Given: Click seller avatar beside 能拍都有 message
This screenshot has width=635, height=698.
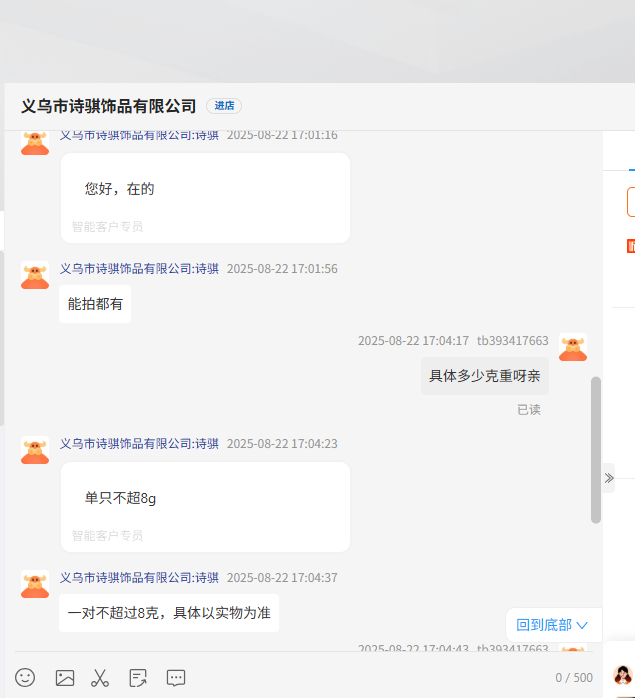Looking at the screenshot, I should (35, 275).
